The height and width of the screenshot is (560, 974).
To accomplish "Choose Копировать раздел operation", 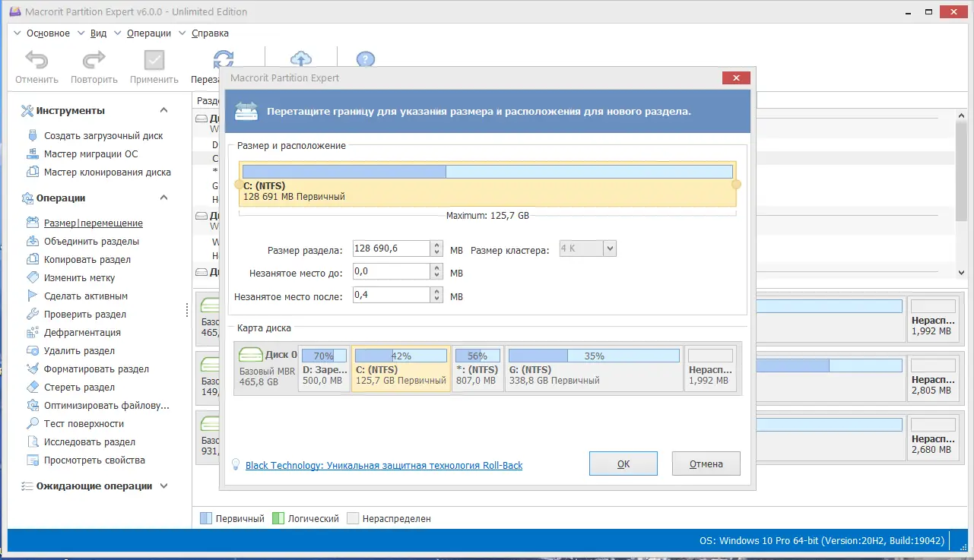I will (87, 260).
